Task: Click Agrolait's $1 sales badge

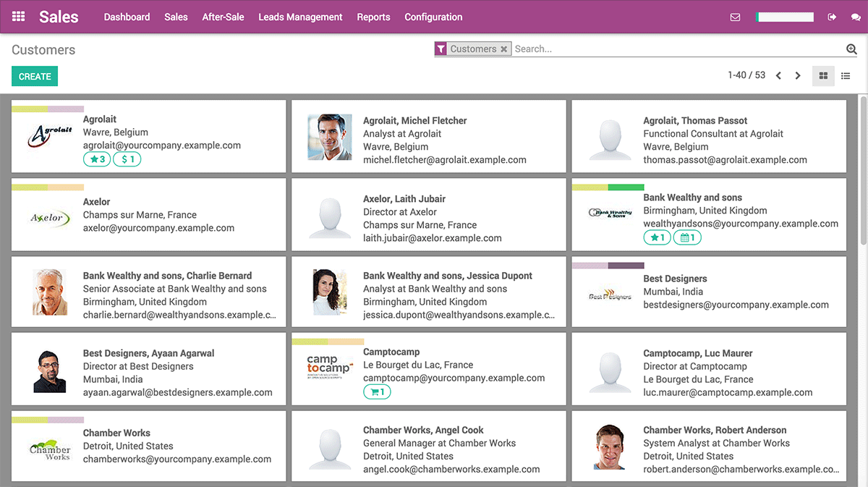Action: [127, 159]
